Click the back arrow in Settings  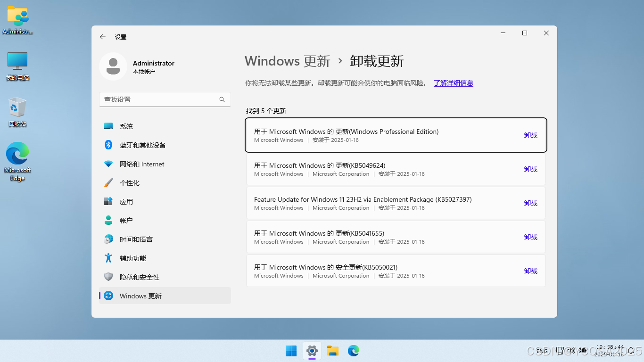tap(103, 37)
